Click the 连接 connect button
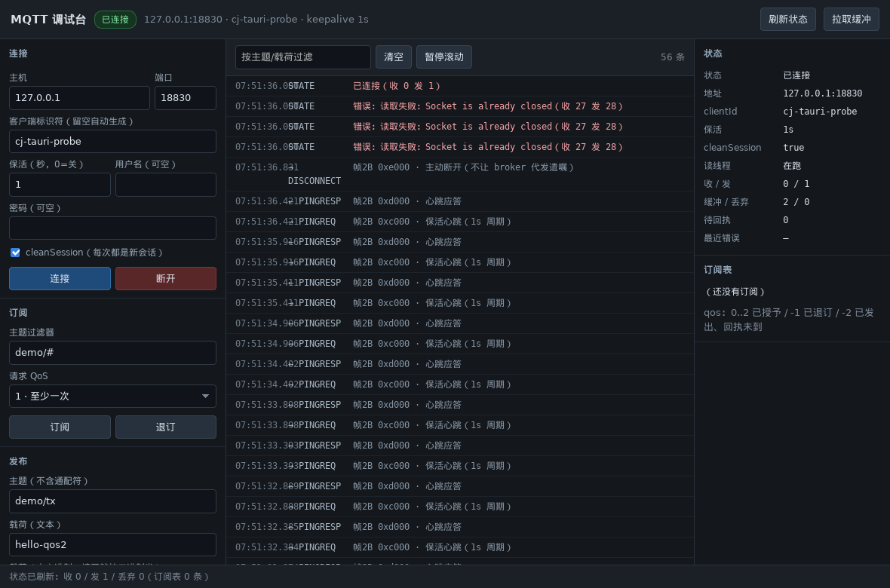Image resolution: width=890 pixels, height=588 pixels. [60, 279]
